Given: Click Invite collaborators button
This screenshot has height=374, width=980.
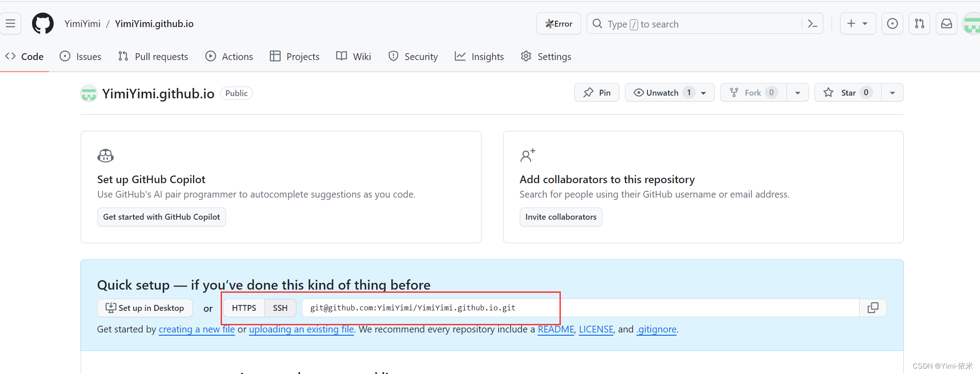Looking at the screenshot, I should coord(561,217).
